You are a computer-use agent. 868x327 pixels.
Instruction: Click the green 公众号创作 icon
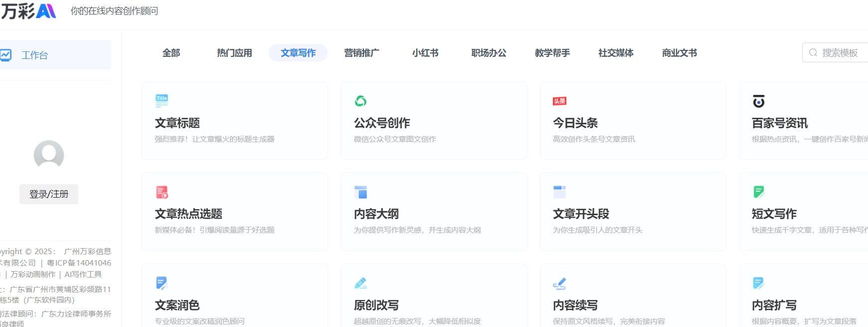click(360, 101)
